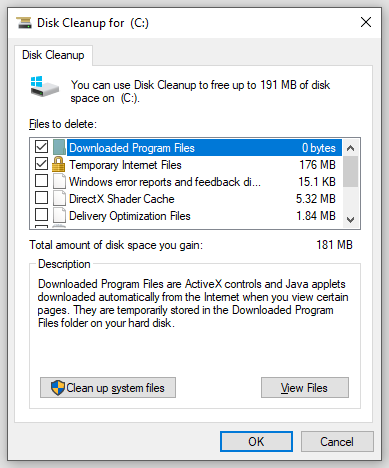Confirm the cleanup with OK
Screen dimensions: 389x468
coord(256,442)
